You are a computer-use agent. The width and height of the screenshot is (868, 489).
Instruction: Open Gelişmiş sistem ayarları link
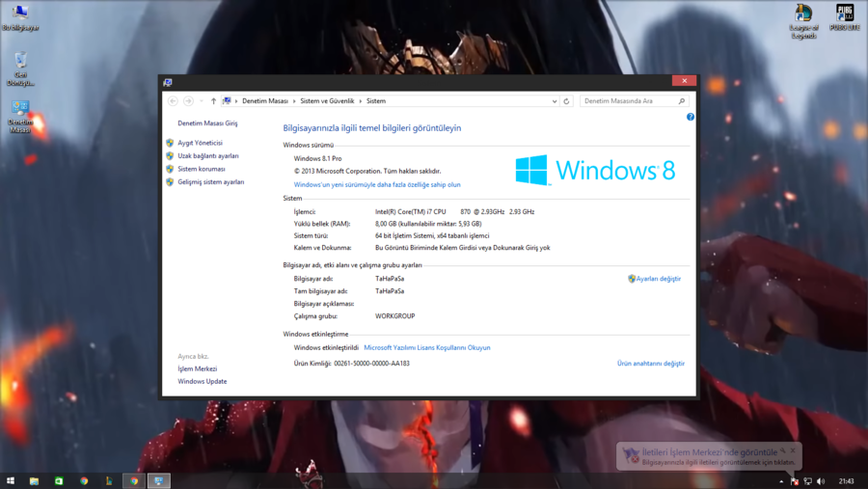211,182
